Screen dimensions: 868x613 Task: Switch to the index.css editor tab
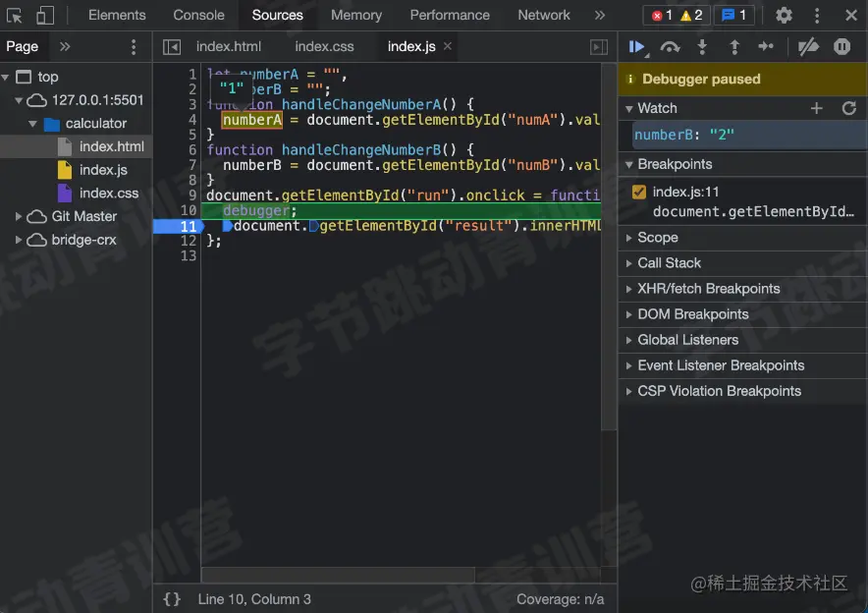[x=324, y=47]
